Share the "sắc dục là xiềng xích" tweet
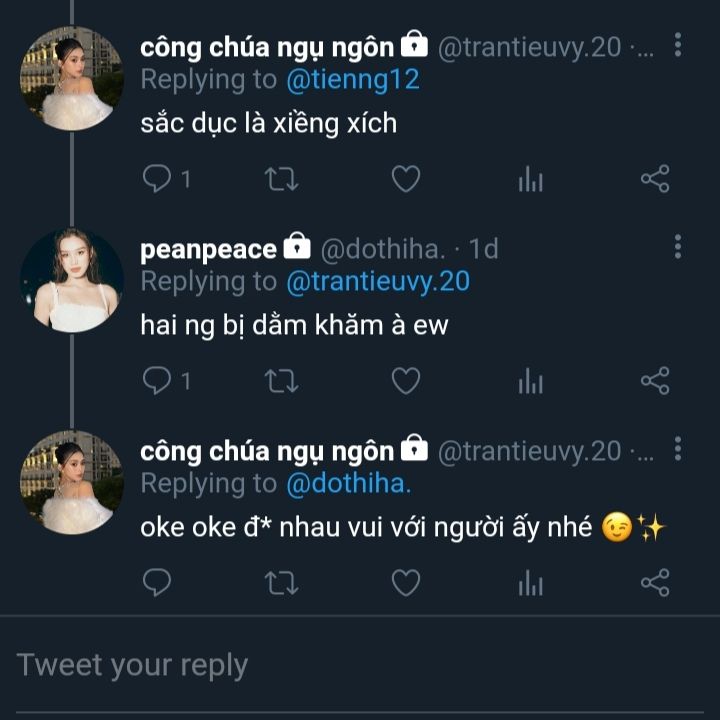Screen dimensions: 720x720 tap(654, 179)
